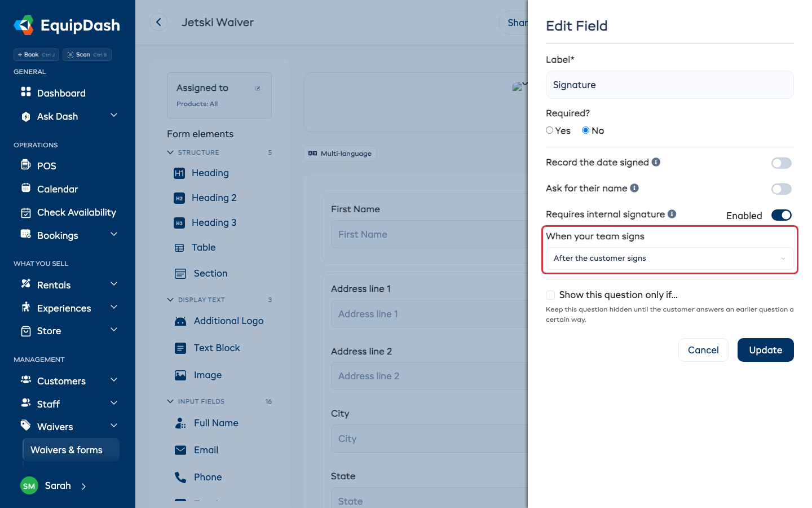
Task: Click the edit icon in Assigned to card
Action: pos(258,89)
